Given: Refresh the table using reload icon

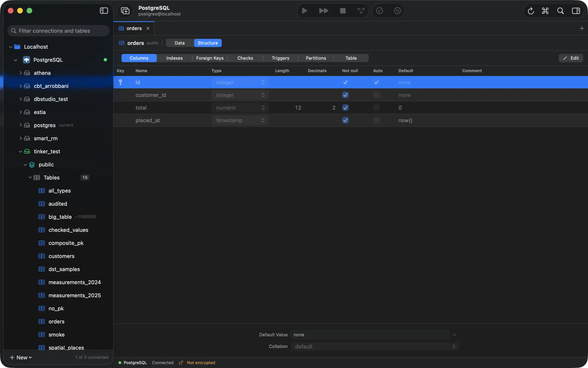Looking at the screenshot, I should (x=531, y=11).
